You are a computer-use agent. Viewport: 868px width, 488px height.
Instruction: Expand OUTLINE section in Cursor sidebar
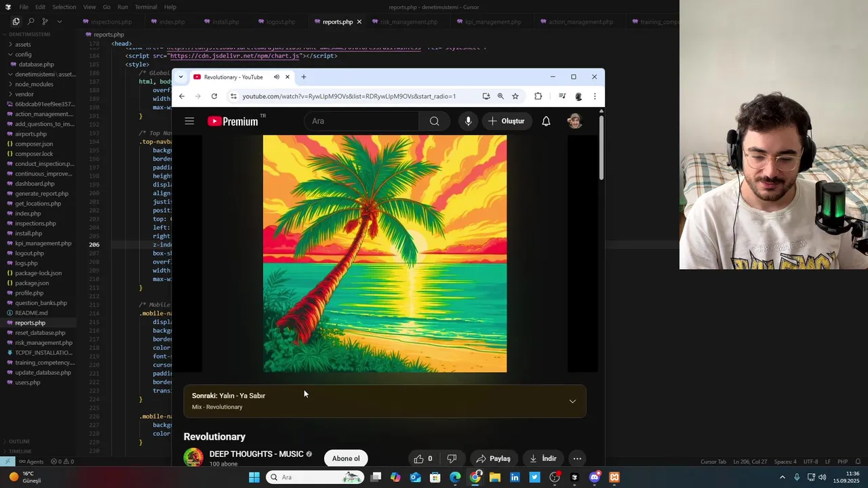click(19, 441)
